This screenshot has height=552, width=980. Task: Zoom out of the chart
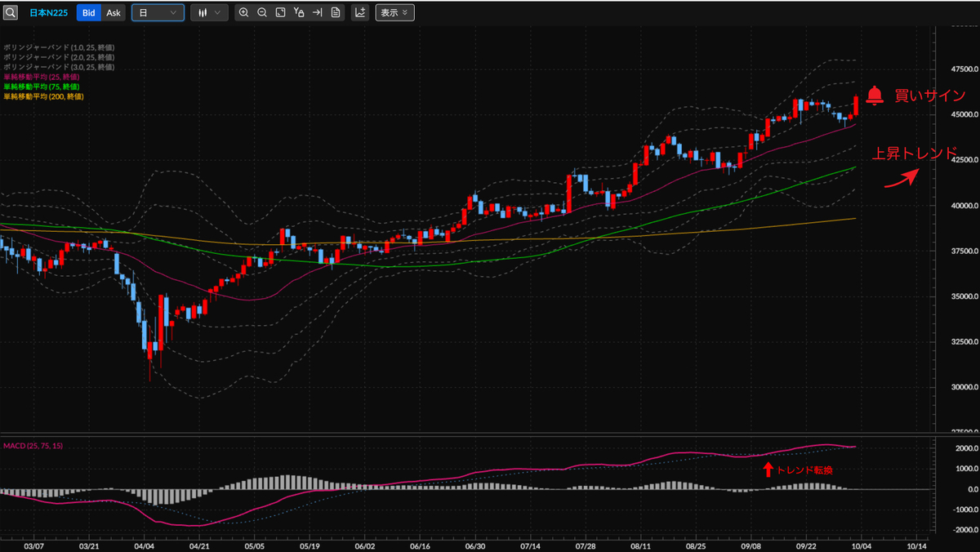(x=261, y=13)
